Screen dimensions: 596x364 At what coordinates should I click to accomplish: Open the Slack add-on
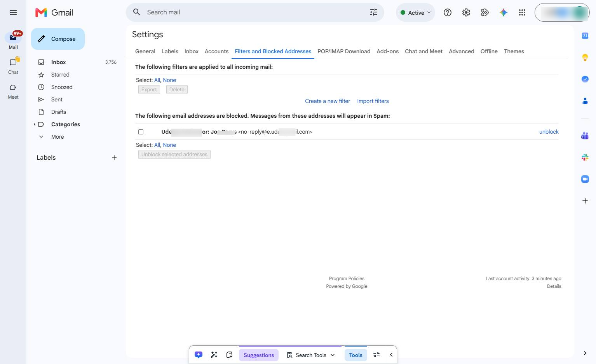tap(585, 157)
